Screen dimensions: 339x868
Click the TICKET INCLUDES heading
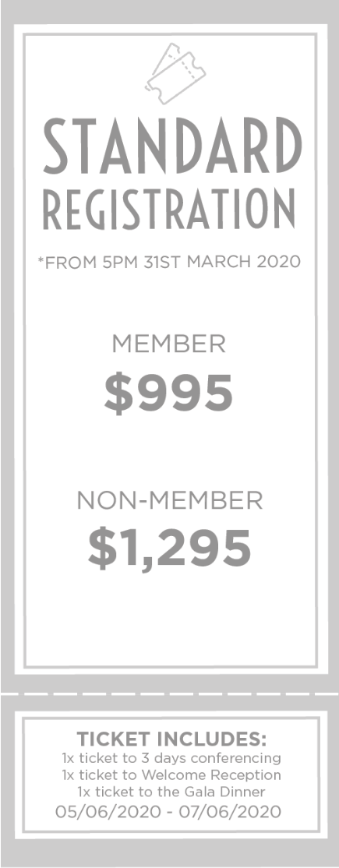point(171,739)
